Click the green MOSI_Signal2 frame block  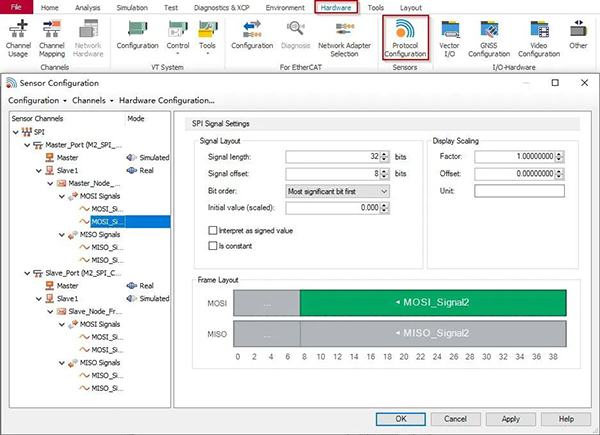[433, 303]
